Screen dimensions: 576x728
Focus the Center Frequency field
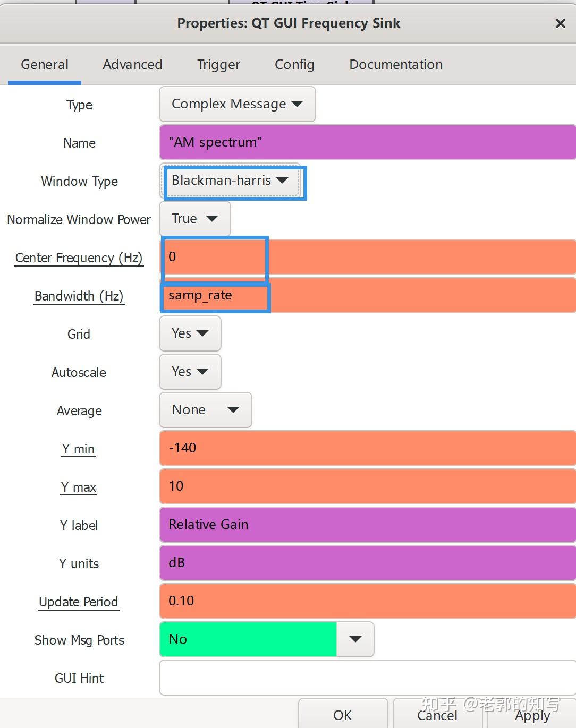click(x=367, y=257)
